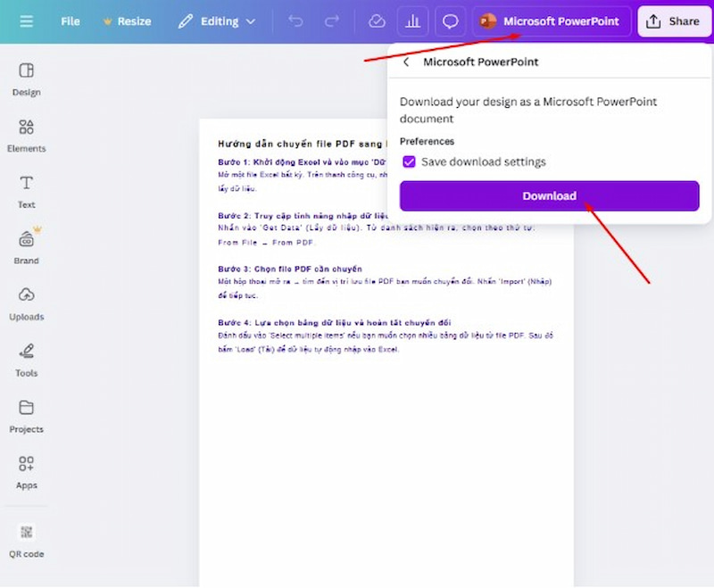Click the 'Một hộp thoại mở ra' paragraph
This screenshot has height=588, width=714.
[x=385, y=288]
